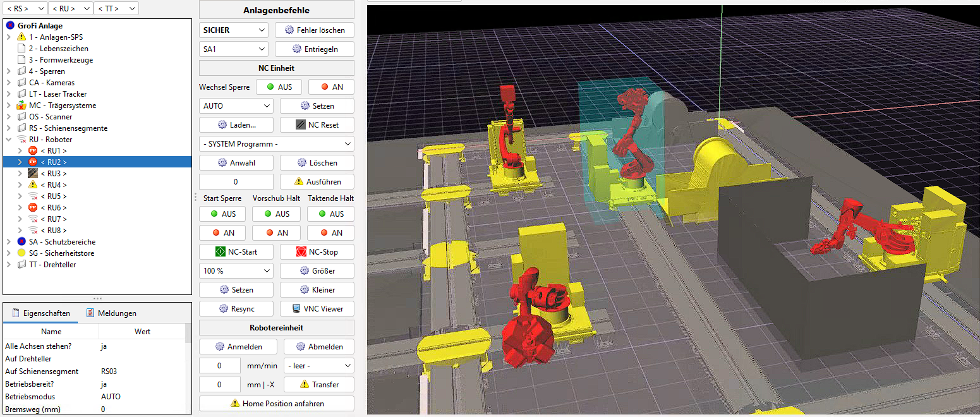Turn Wechsel Sperre to AUS
980x417 pixels.
click(279, 87)
